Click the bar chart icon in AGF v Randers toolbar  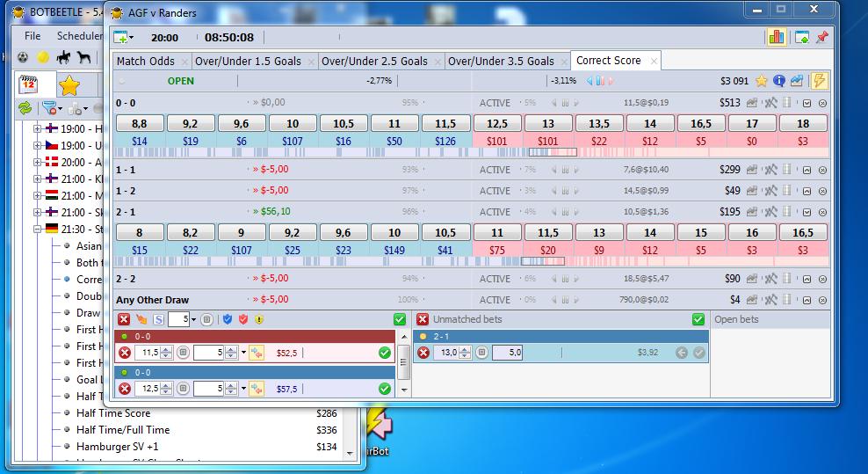pyautogui.click(x=777, y=37)
